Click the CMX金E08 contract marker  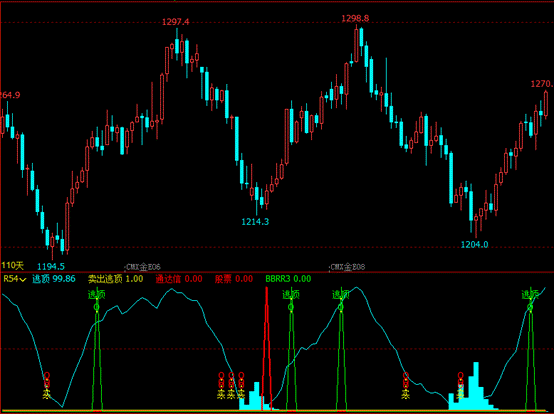pyautogui.click(x=347, y=267)
